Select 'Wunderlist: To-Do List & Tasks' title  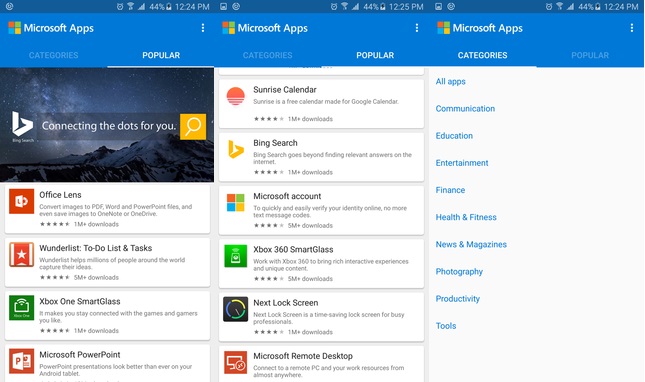(x=95, y=248)
